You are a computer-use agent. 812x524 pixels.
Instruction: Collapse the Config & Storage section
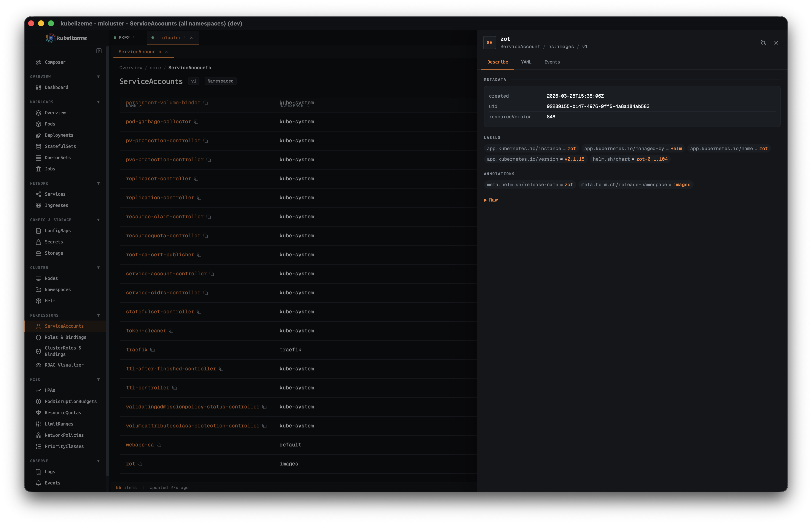click(98, 220)
